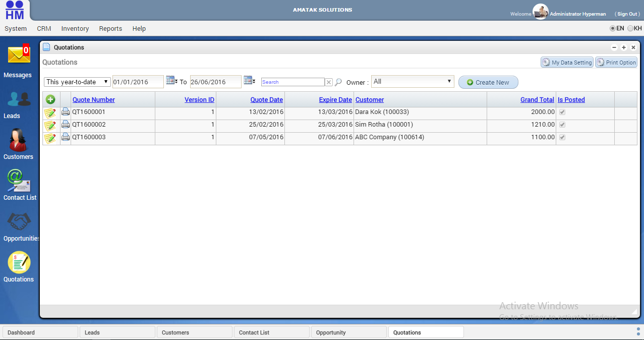Open the Inventory menu
Screen dimensions: 644x340
pyautogui.click(x=75, y=29)
